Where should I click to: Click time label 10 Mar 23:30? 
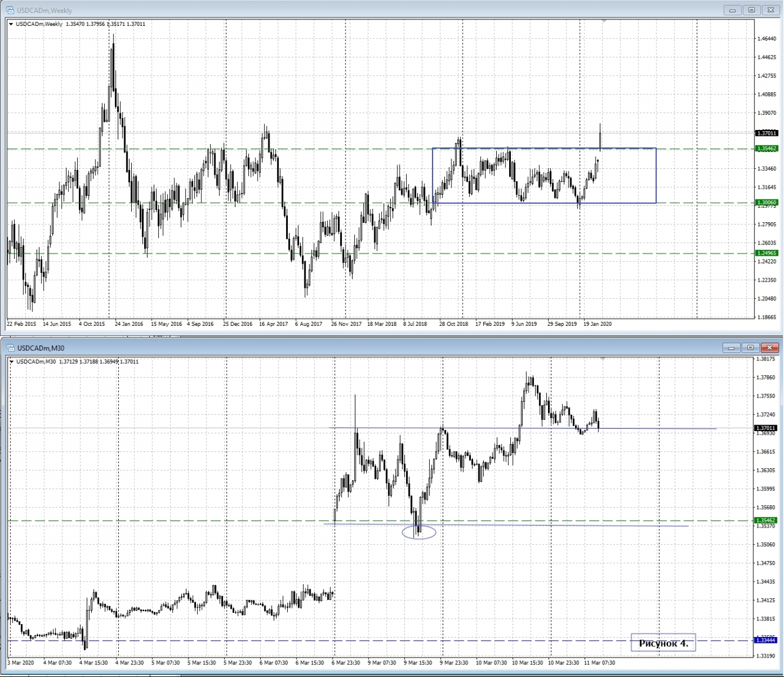(x=563, y=663)
